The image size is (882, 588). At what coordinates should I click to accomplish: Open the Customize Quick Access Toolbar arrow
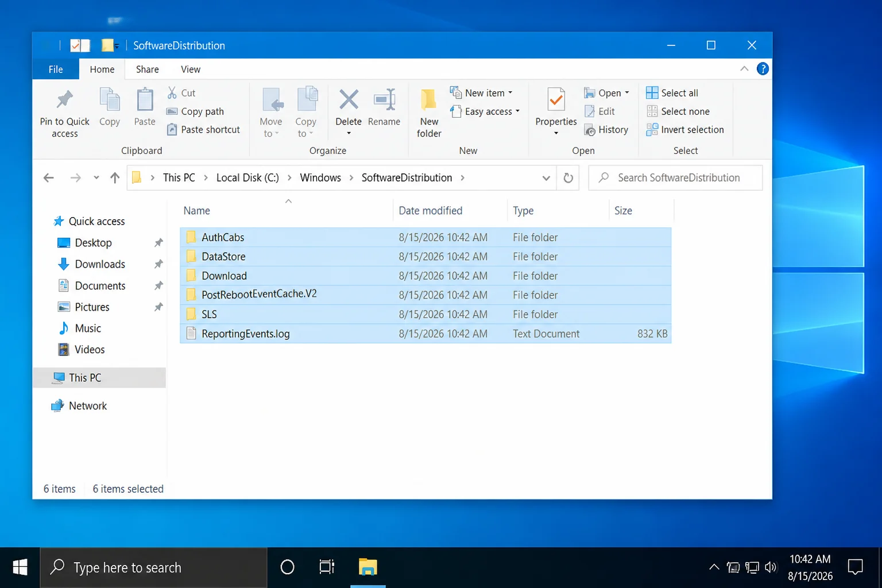coord(117,46)
